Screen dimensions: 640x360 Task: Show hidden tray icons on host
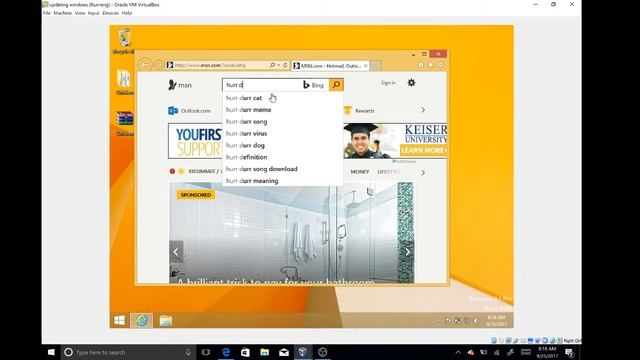pos(458,352)
